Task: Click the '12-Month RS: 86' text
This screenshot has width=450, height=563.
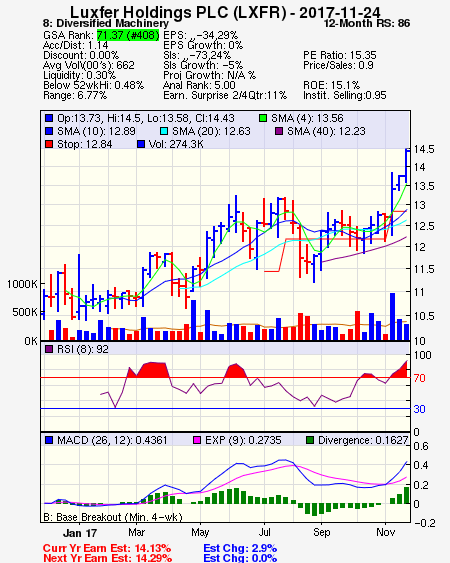Action: click(367, 23)
